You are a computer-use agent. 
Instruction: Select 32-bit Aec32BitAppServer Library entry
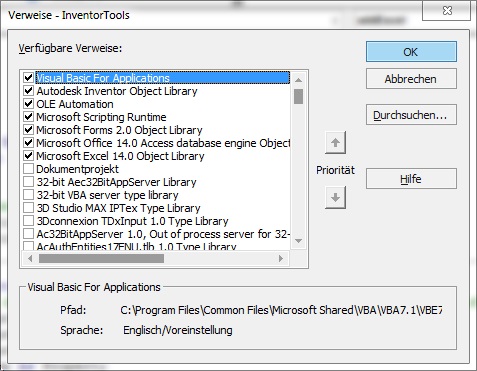[x=116, y=182]
